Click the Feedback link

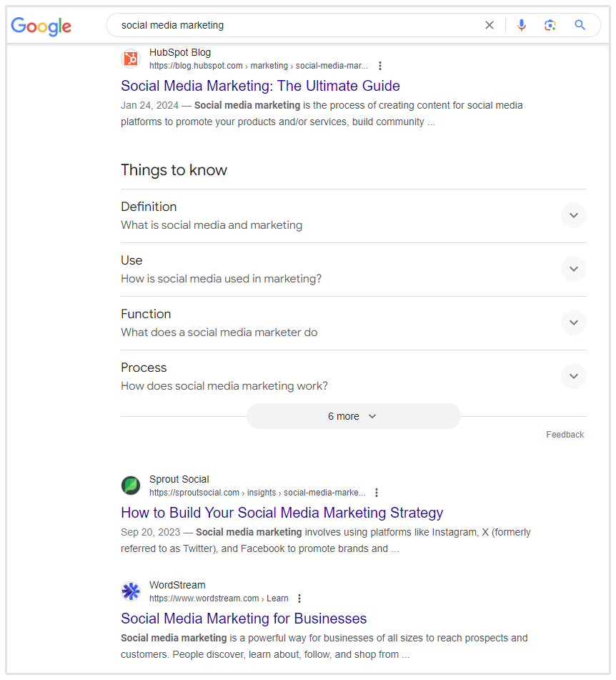[x=565, y=435]
